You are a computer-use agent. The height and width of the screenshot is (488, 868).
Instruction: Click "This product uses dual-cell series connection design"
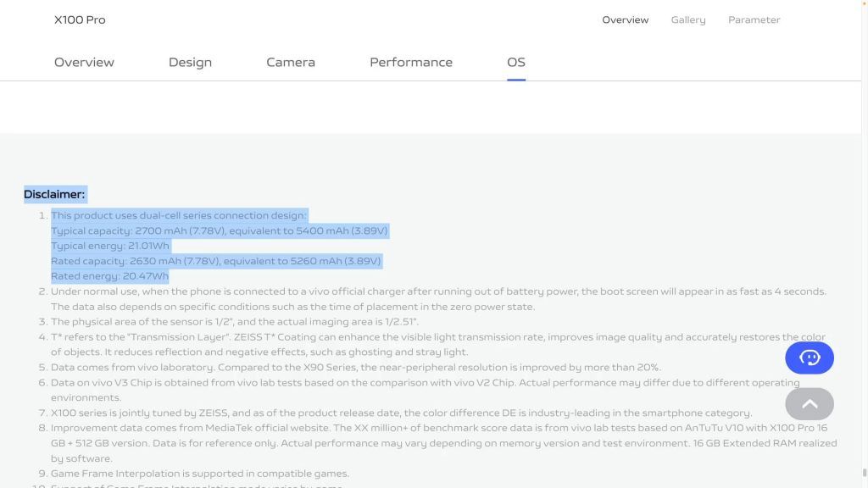pyautogui.click(x=178, y=215)
